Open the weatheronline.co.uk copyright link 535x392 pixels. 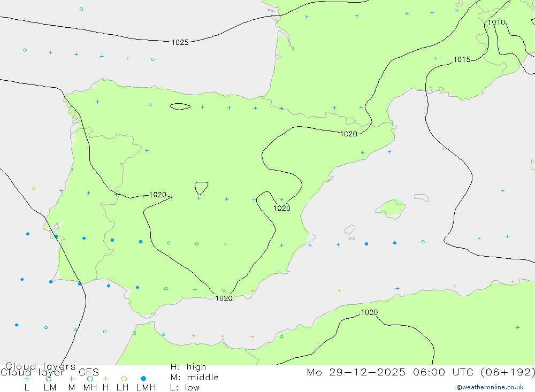click(x=490, y=387)
